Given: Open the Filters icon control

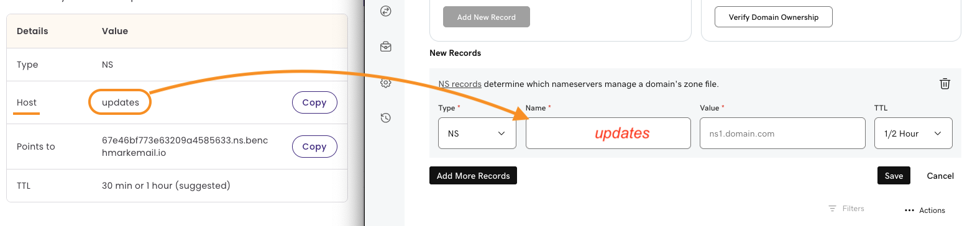Looking at the screenshot, I should (846, 209).
